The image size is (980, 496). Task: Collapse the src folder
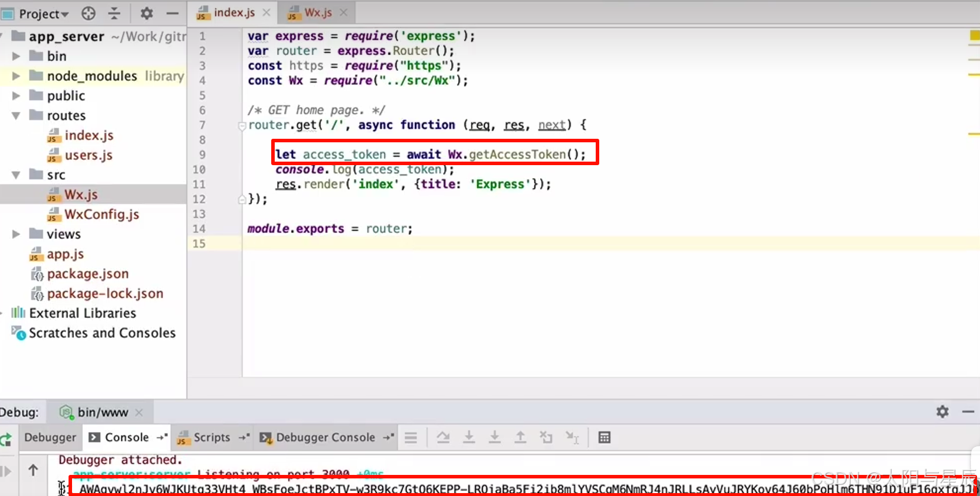click(x=16, y=175)
